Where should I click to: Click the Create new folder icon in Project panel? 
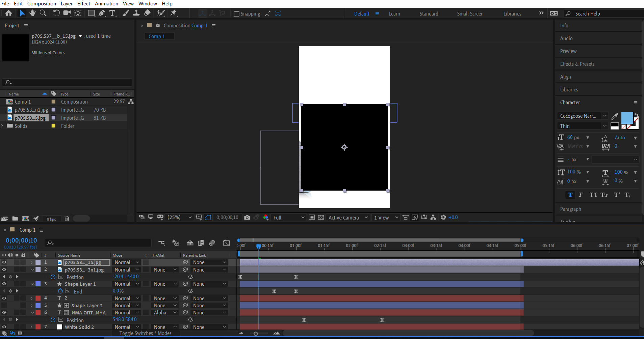pyautogui.click(x=15, y=219)
